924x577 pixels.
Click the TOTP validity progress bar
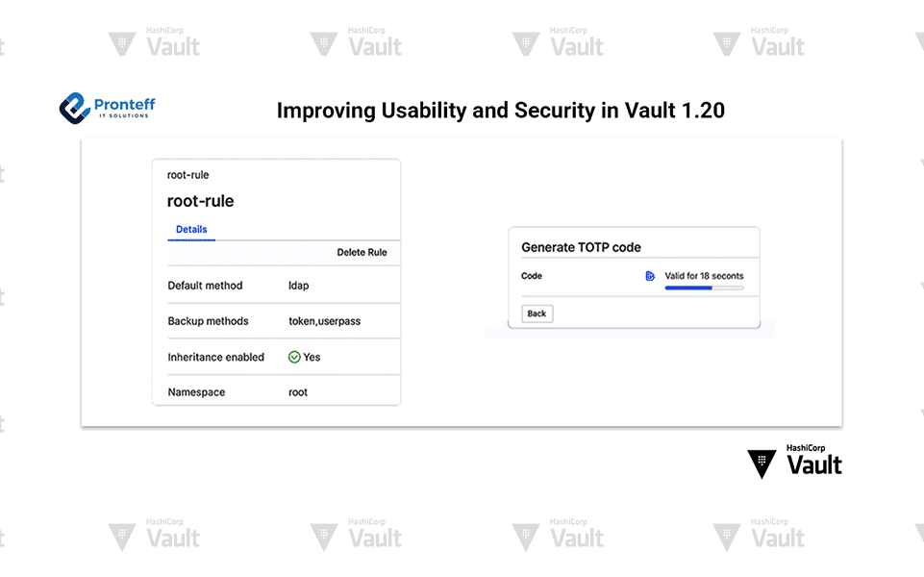704,288
